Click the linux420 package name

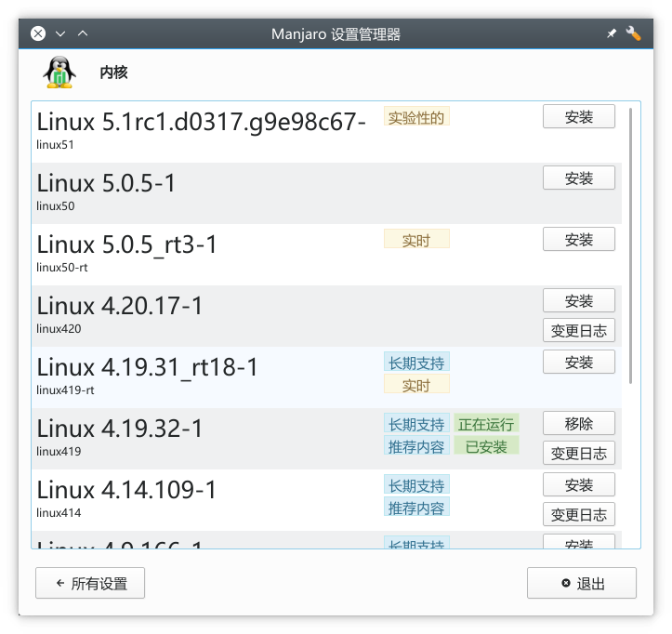pyautogui.click(x=59, y=329)
